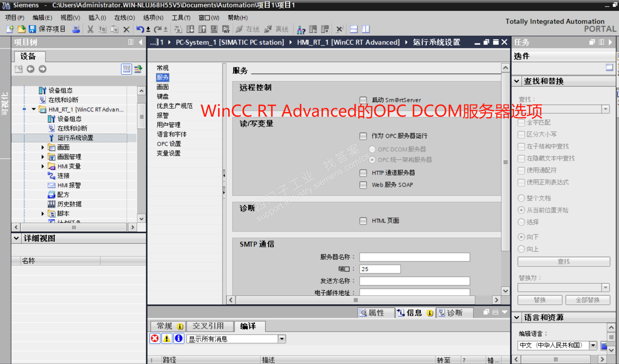This screenshot has height=364, width=619.
Task: Click the open project folder icon
Action: coord(21,29)
